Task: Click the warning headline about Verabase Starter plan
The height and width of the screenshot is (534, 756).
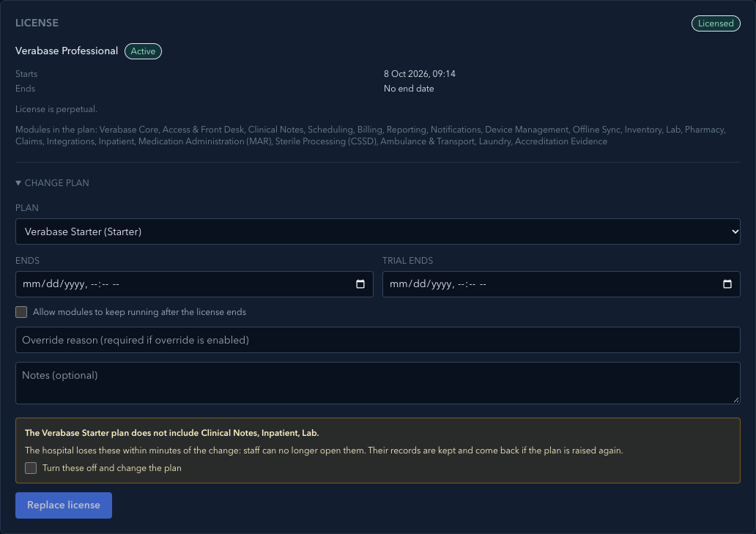Action: (171, 433)
